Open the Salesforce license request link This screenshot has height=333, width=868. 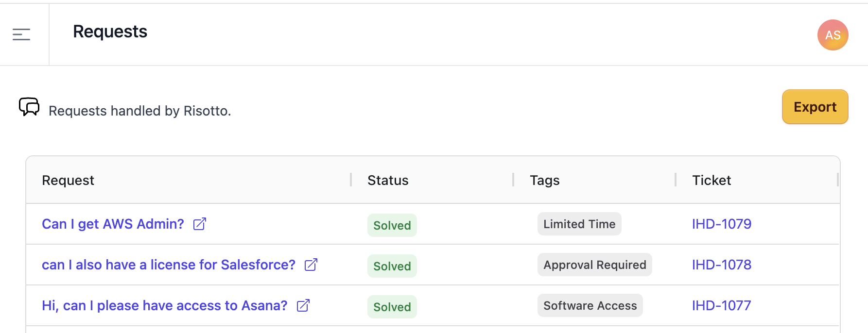click(168, 265)
